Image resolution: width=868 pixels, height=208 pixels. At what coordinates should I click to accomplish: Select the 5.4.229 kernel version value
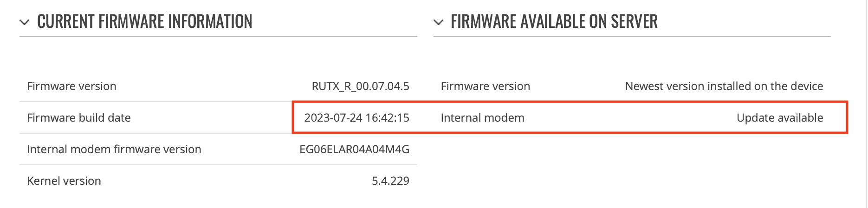(390, 181)
